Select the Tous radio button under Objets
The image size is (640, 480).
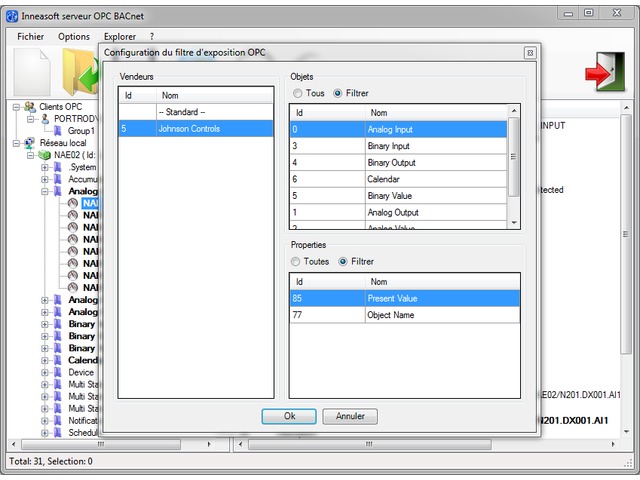(x=297, y=93)
